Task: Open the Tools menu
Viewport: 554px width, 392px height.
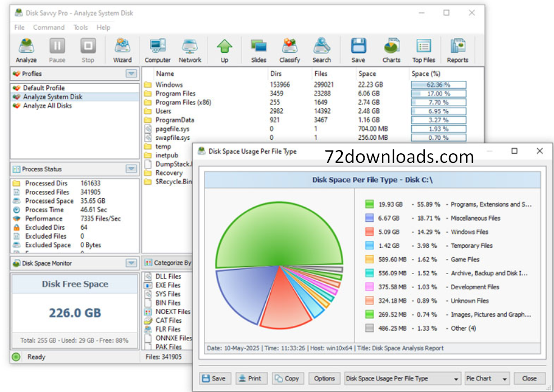Action: [x=80, y=27]
